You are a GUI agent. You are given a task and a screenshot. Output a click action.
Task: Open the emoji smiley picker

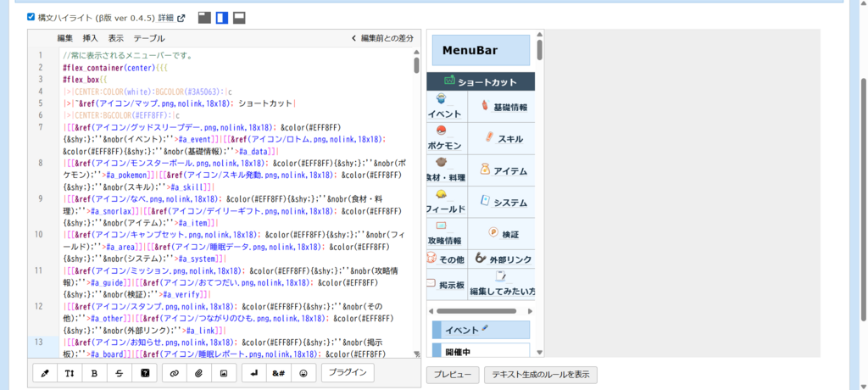tap(303, 373)
